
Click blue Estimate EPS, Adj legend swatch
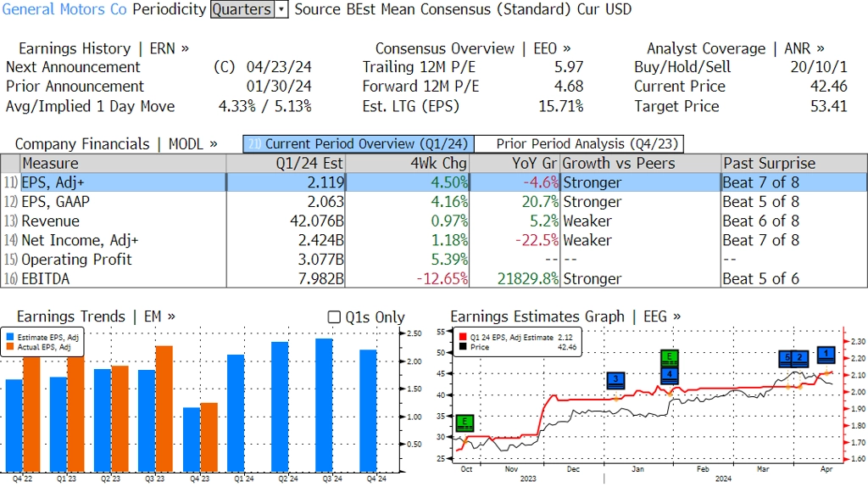[x=10, y=338]
